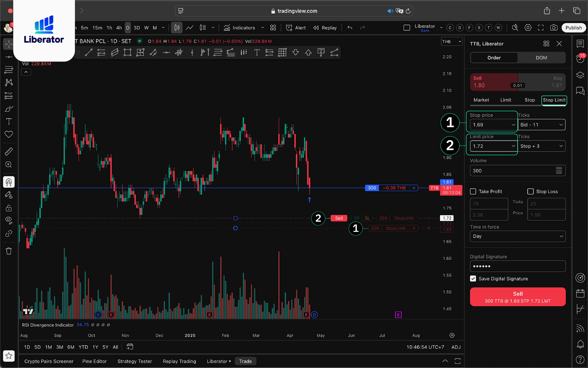Switch to the DOM tab
Viewport: 588px width, 368px height.
tap(541, 58)
